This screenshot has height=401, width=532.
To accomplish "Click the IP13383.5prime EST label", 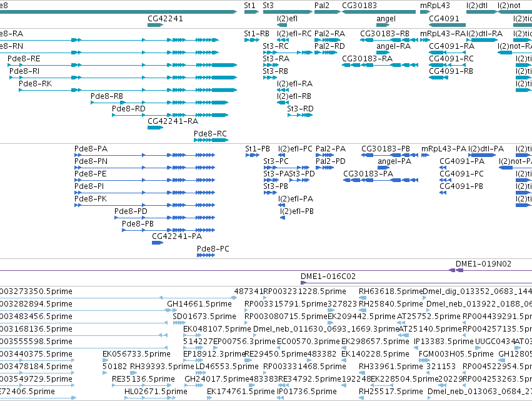I will [444, 342].
